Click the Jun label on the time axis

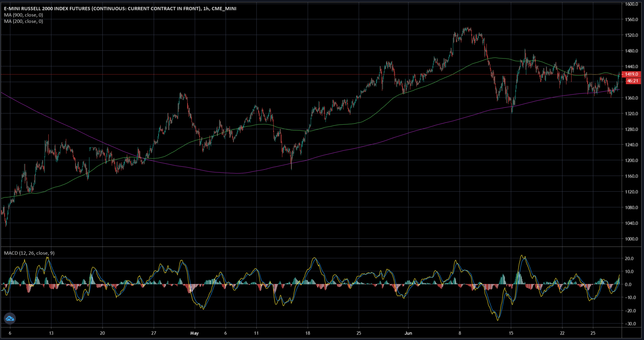click(408, 333)
